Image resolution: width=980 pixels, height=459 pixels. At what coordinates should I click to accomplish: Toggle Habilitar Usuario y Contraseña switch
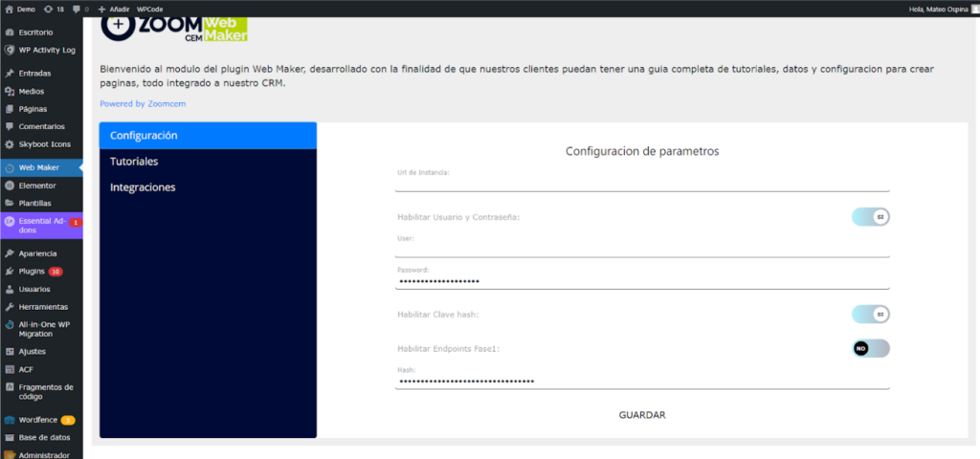coord(870,217)
